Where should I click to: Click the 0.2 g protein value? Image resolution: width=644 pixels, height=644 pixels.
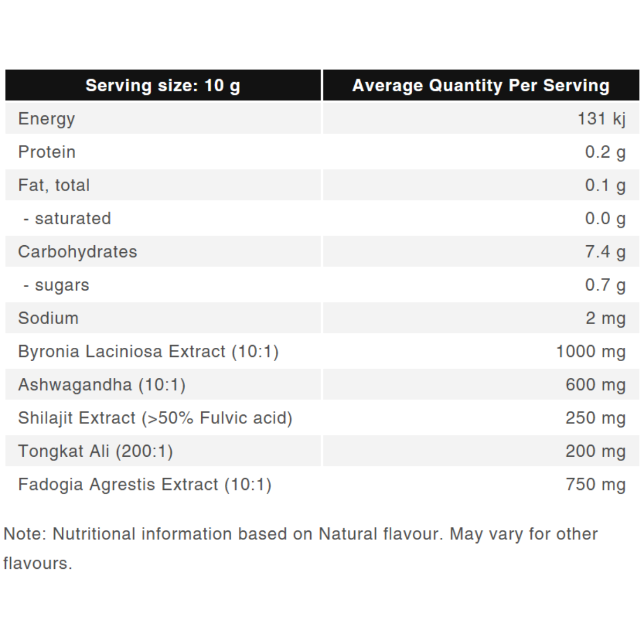[x=605, y=152]
